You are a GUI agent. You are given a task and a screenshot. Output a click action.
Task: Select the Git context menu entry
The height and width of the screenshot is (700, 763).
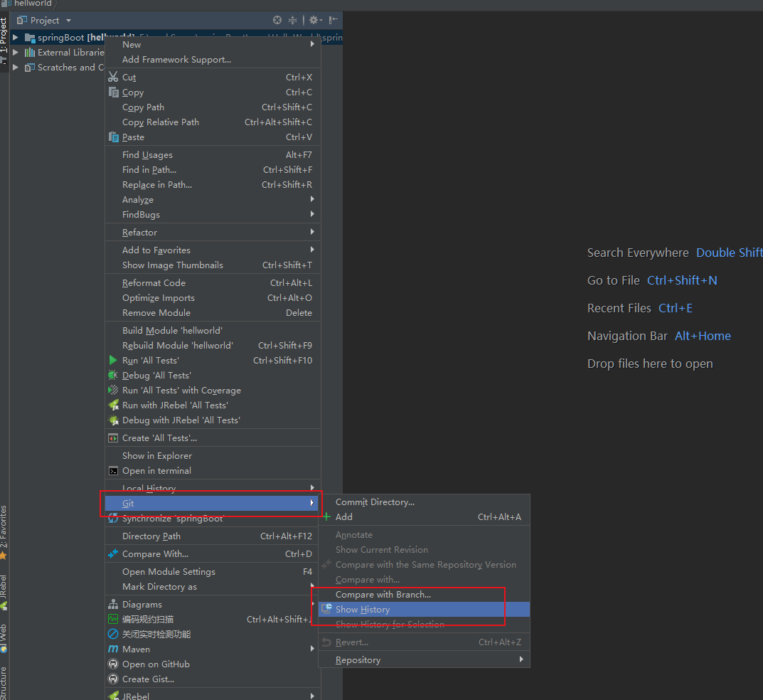tap(213, 503)
